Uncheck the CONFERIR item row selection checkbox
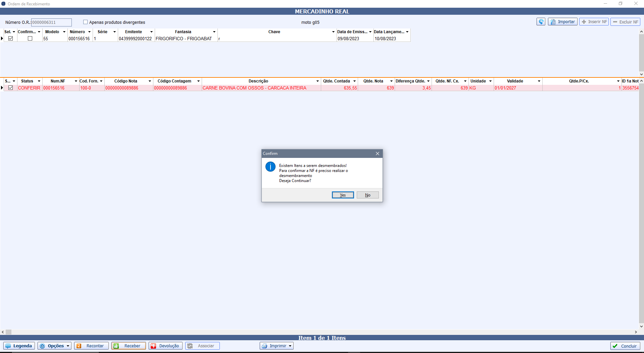Viewport: 644px width, 353px height. 11,88
